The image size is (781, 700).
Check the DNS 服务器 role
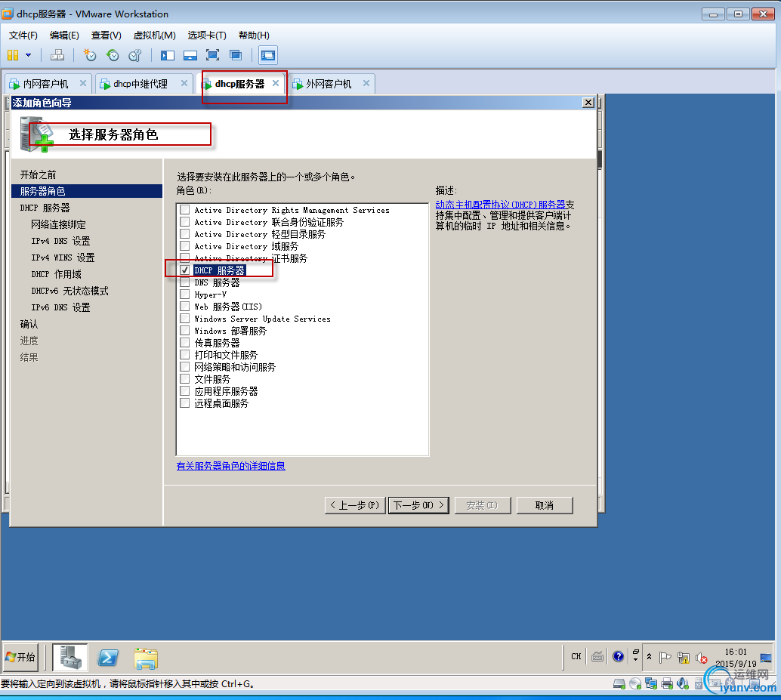185,282
